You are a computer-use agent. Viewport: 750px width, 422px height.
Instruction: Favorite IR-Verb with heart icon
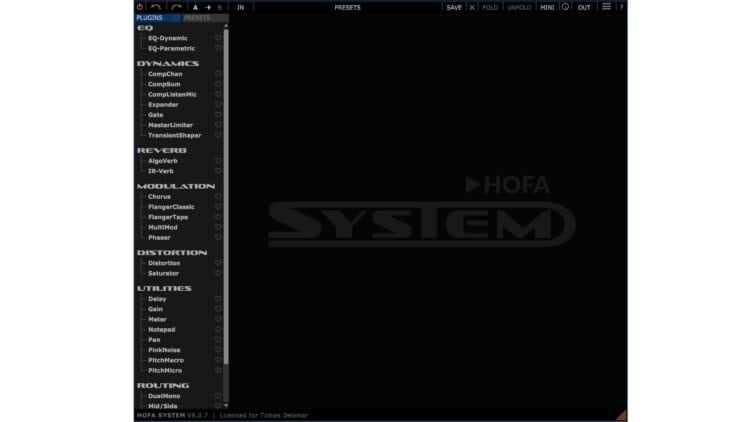click(x=218, y=171)
